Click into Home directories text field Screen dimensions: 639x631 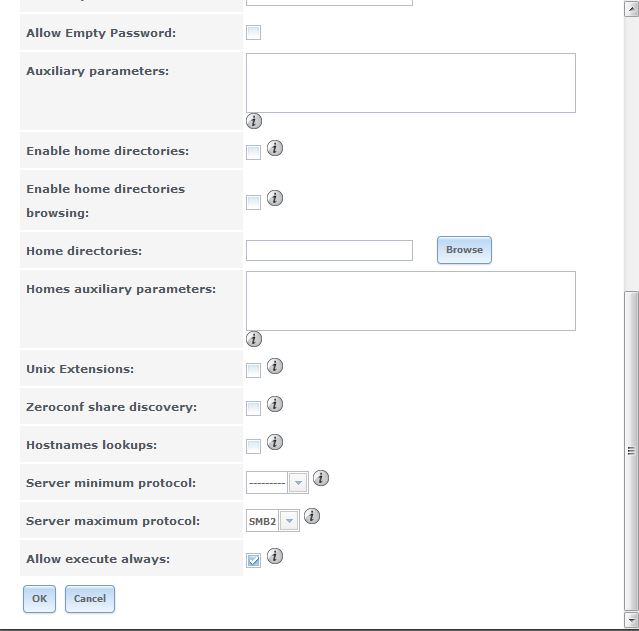coord(329,250)
